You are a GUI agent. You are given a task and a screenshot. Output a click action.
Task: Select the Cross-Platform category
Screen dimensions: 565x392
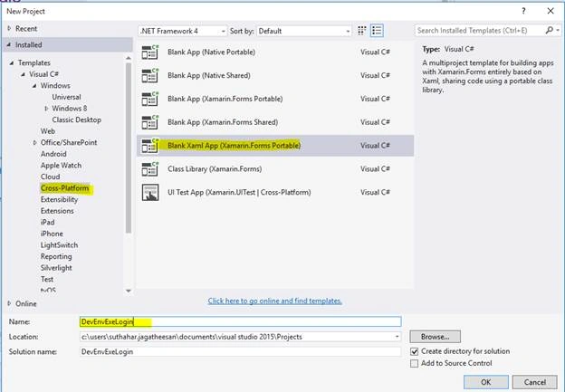point(65,188)
